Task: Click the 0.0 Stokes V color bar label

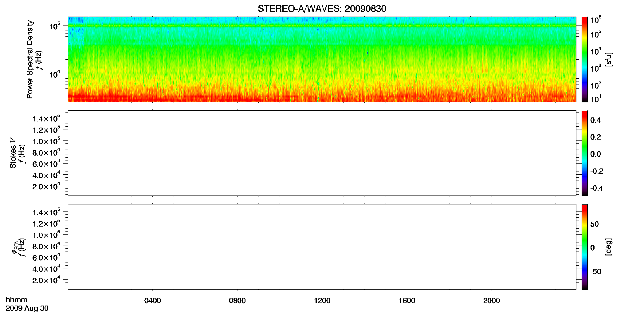Action: [595, 154]
